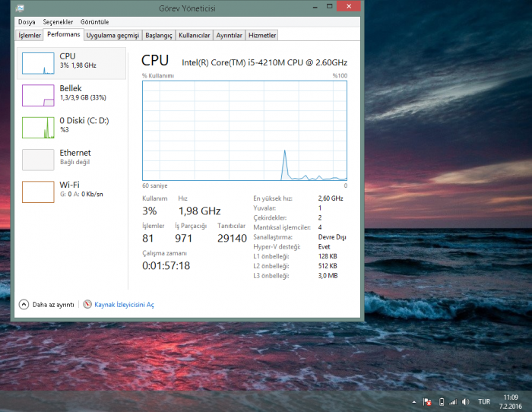
Task: Switch to the Başlangıç tab
Action: [159, 35]
